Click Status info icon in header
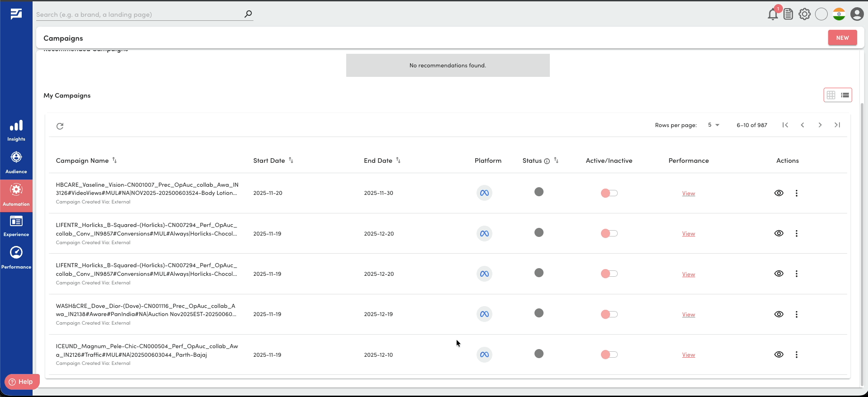This screenshot has height=397, width=868. [x=547, y=161]
